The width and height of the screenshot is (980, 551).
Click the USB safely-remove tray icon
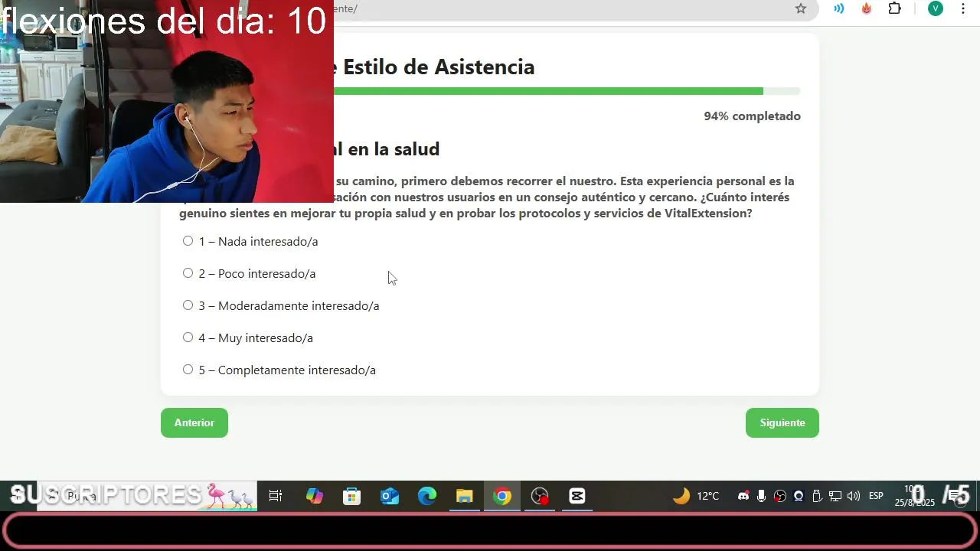817,496
